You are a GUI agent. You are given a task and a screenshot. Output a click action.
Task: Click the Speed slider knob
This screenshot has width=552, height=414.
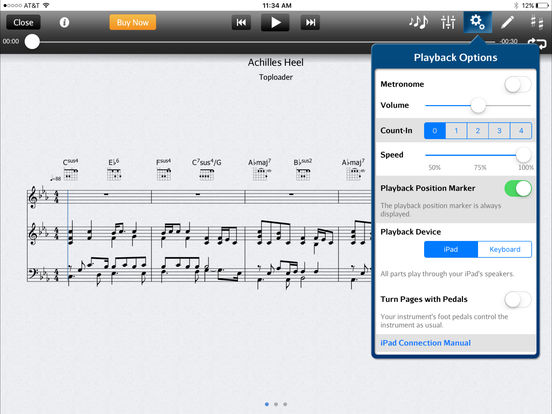tap(523, 155)
